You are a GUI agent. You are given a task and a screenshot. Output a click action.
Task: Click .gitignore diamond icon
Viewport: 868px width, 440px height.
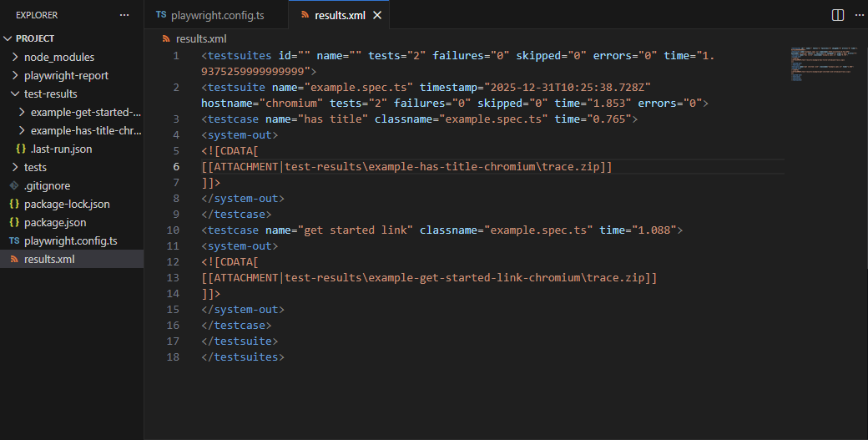coord(14,185)
